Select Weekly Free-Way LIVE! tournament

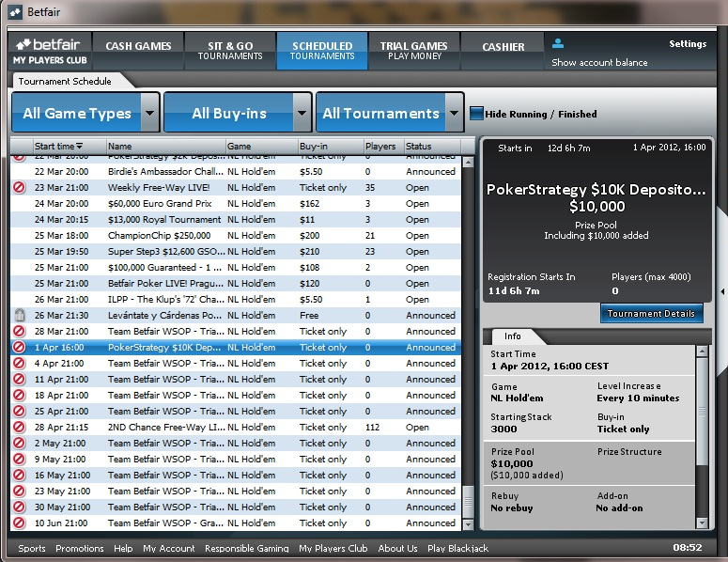point(236,188)
